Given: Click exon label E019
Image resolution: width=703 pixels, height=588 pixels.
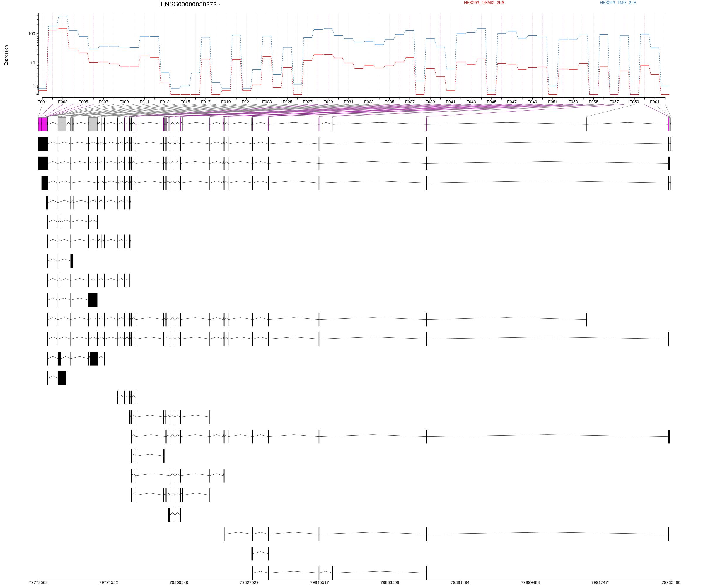Looking at the screenshot, I should click(226, 102).
